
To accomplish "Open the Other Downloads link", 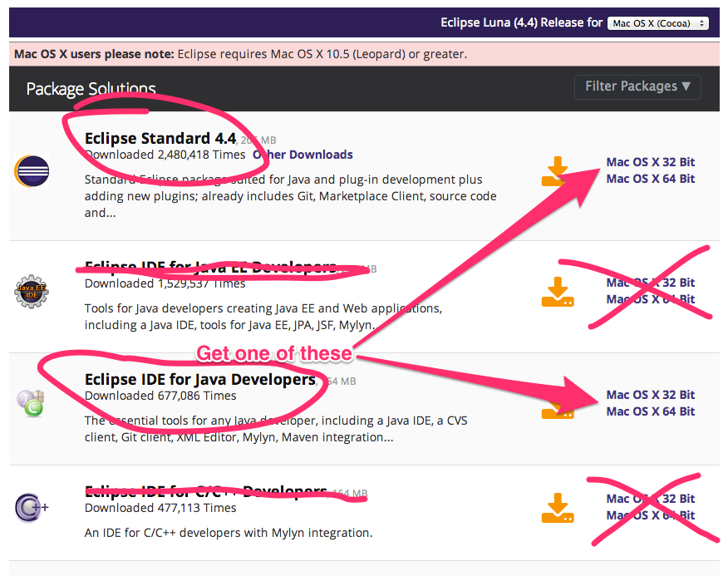I will (x=303, y=155).
